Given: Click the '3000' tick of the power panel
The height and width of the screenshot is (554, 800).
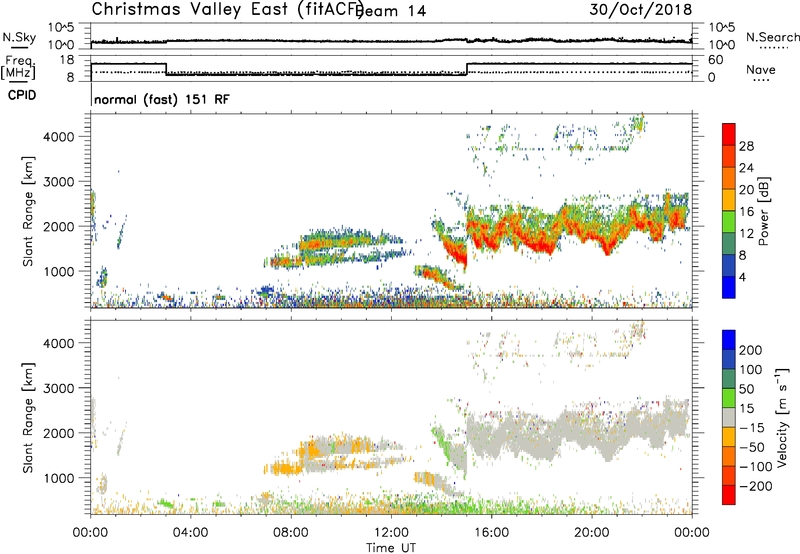Looking at the screenshot, I should click(x=59, y=182).
